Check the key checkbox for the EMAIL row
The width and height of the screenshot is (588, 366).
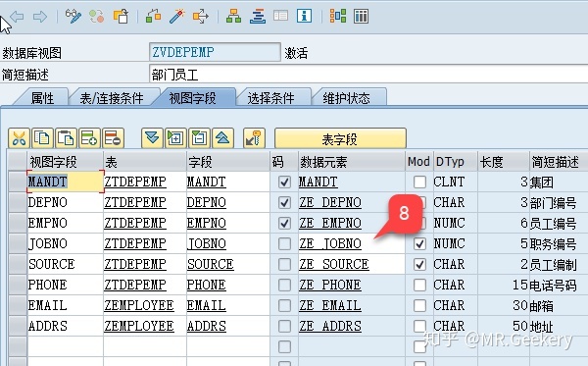(x=284, y=305)
